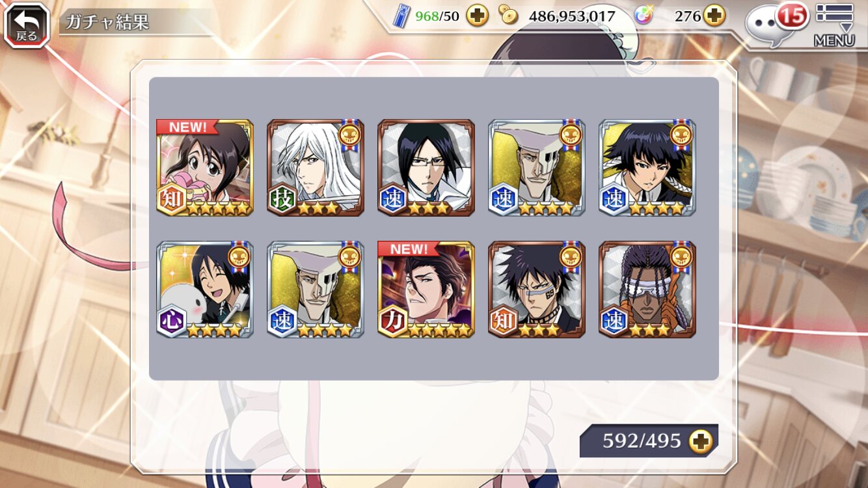This screenshot has width=868, height=488.
Task: Select the white-haired 技 three-star character card
Action: click(x=316, y=168)
